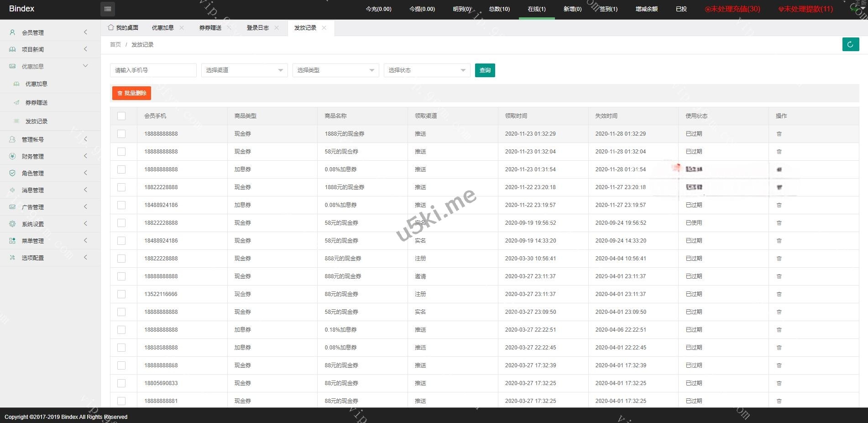Toggle the select-all checkbox in table header
Screen dimensions: 868x423
[x=121, y=116]
